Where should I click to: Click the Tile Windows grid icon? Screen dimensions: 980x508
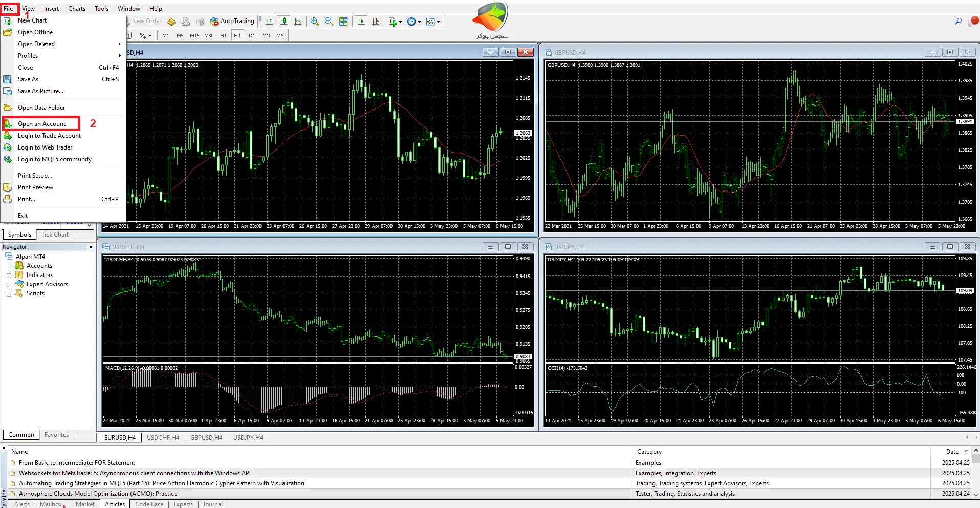[343, 22]
